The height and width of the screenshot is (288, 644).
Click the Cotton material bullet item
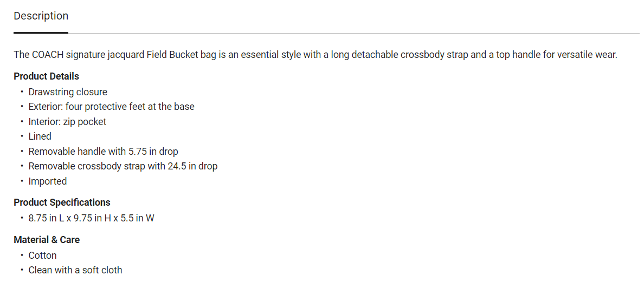click(x=42, y=256)
